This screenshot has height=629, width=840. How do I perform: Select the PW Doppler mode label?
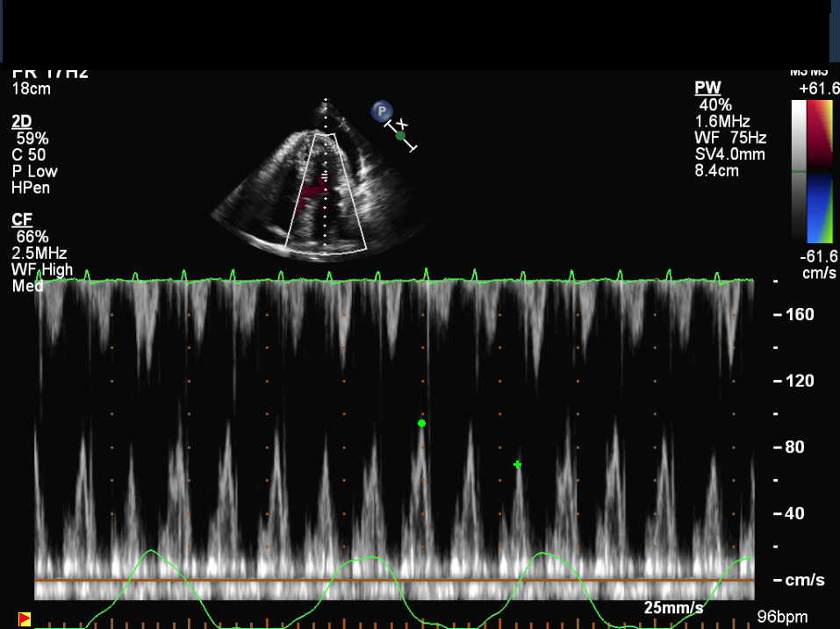pyautogui.click(x=706, y=88)
